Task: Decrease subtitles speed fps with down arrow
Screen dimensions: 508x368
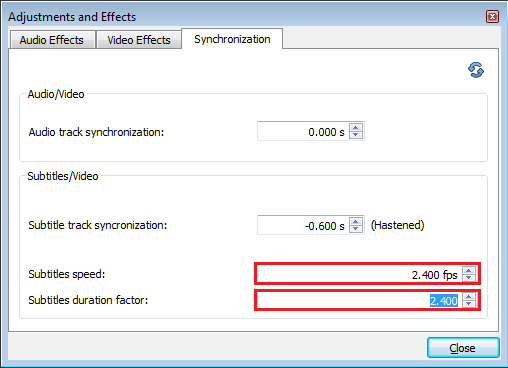Action: [469, 278]
